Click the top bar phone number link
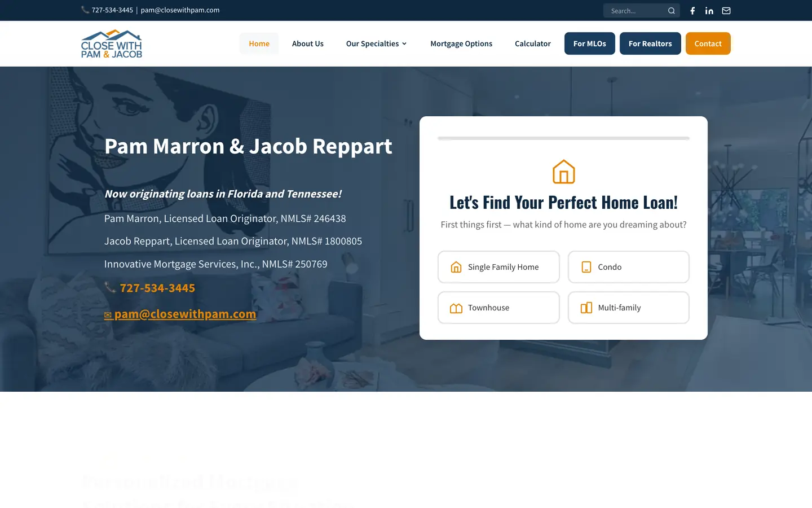 click(x=112, y=10)
